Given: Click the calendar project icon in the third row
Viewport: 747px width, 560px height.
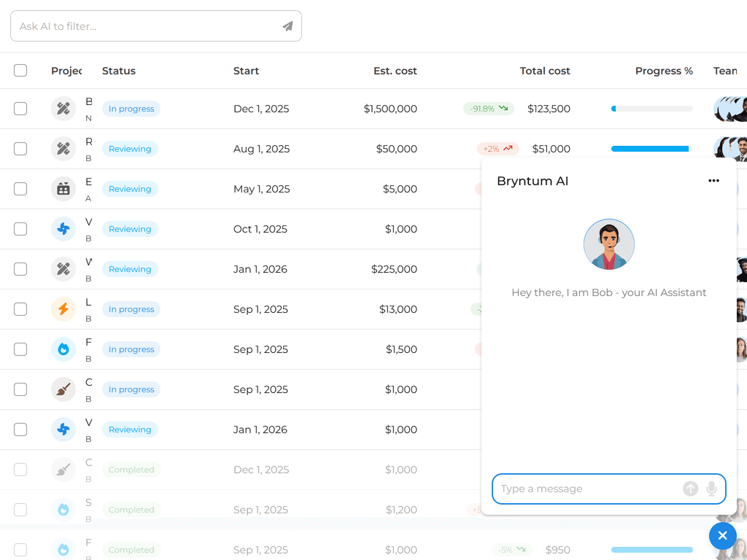Looking at the screenshot, I should (x=63, y=188).
